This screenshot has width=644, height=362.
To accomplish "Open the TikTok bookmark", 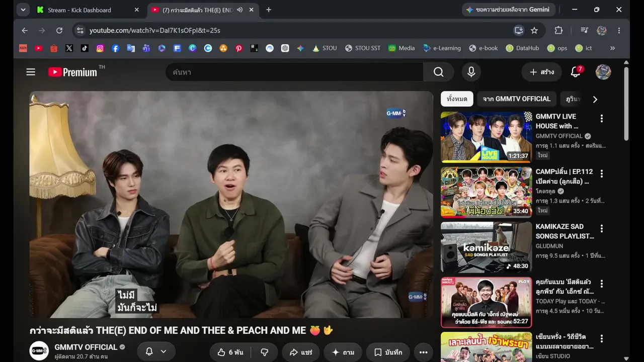I will pyautogui.click(x=85, y=48).
